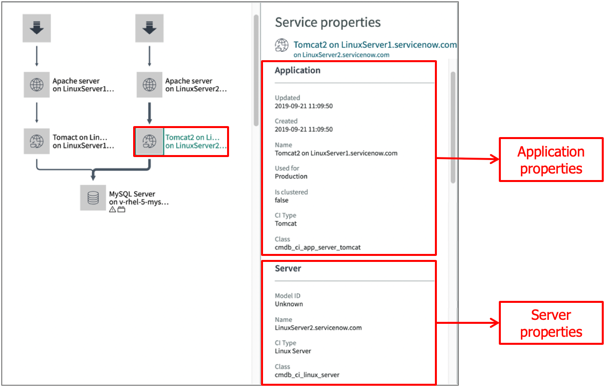Click the Service properties heading
The image size is (605, 388).
(328, 22)
